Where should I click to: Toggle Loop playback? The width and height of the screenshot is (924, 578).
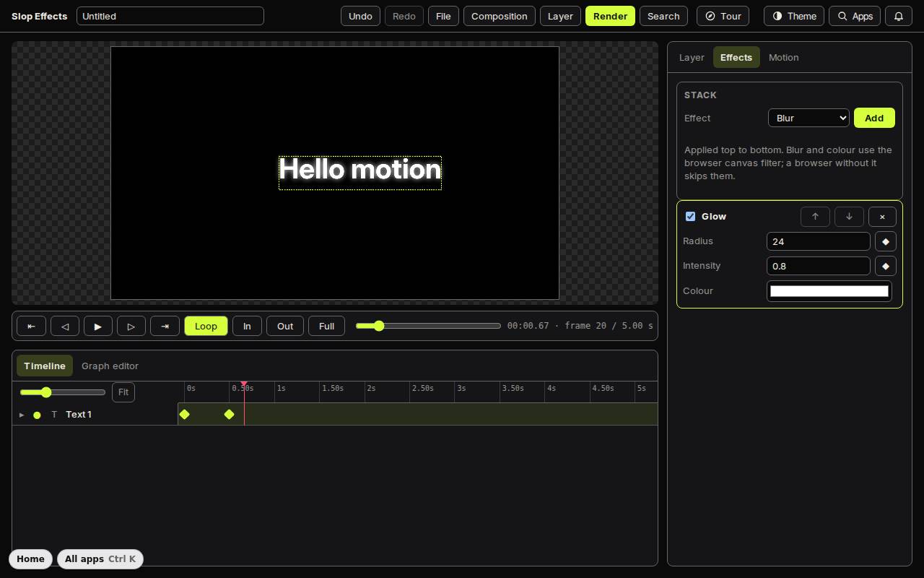pyautogui.click(x=206, y=326)
